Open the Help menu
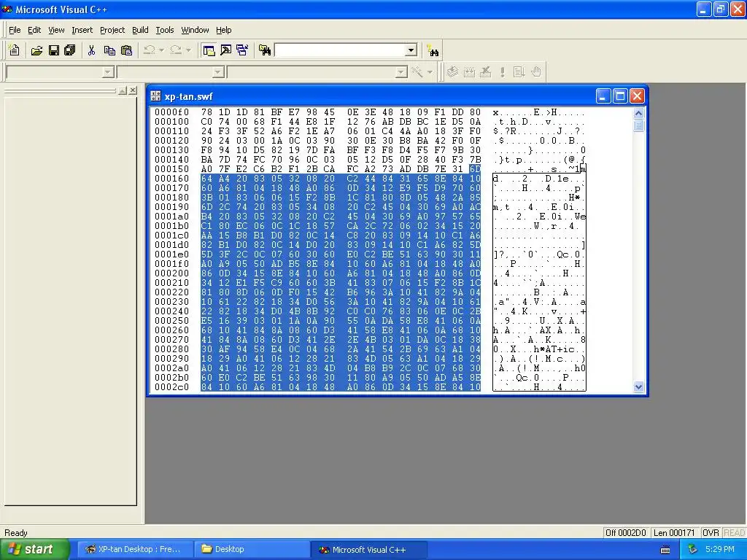This screenshot has width=747, height=560. point(223,30)
